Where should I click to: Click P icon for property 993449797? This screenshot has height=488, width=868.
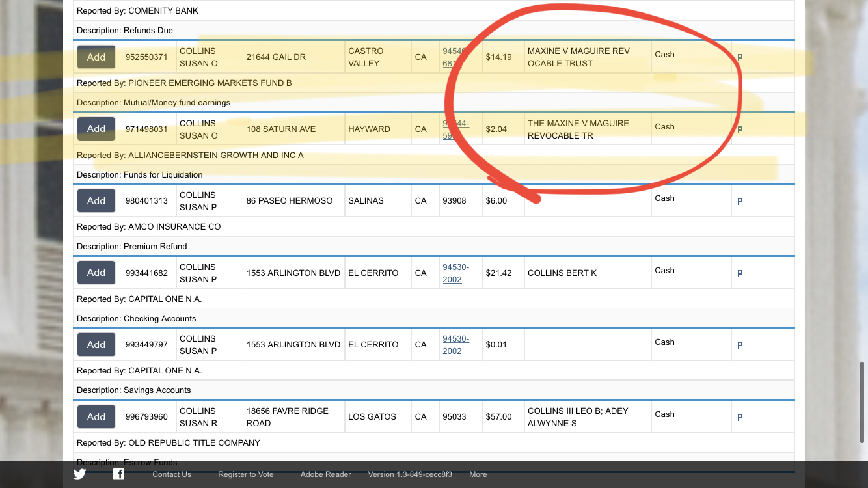(740, 346)
